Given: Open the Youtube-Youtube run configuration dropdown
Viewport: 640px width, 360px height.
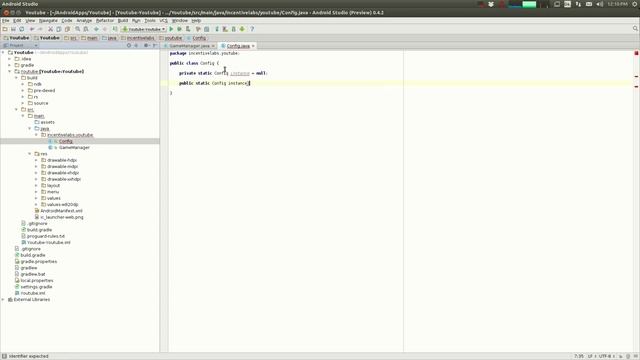Looking at the screenshot, I should pyautogui.click(x=143, y=29).
